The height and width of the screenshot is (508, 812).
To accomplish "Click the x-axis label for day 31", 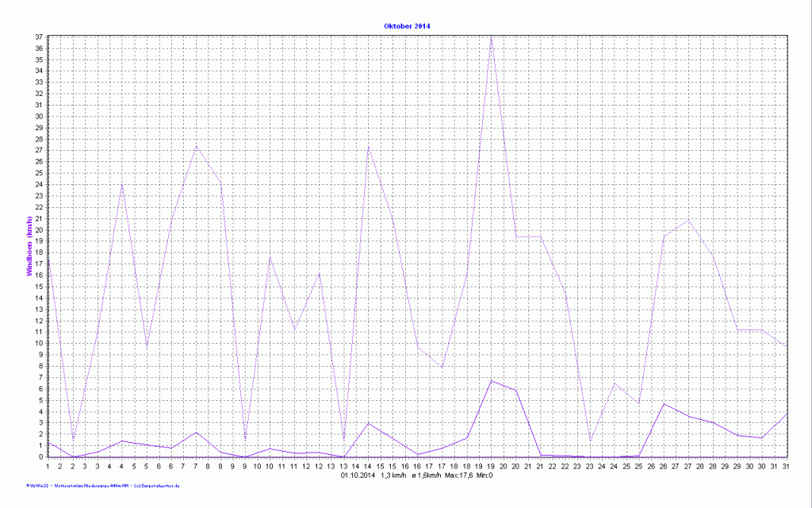I will [x=787, y=466].
